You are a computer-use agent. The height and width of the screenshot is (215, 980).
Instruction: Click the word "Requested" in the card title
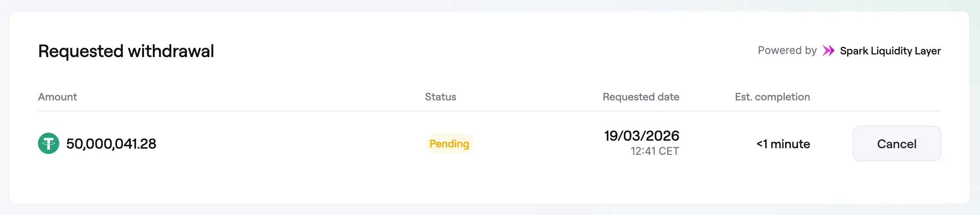80,51
